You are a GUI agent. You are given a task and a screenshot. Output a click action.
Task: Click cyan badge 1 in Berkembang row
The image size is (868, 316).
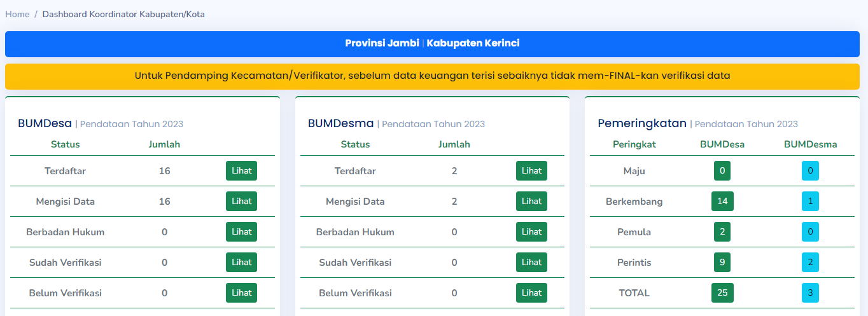click(x=810, y=202)
